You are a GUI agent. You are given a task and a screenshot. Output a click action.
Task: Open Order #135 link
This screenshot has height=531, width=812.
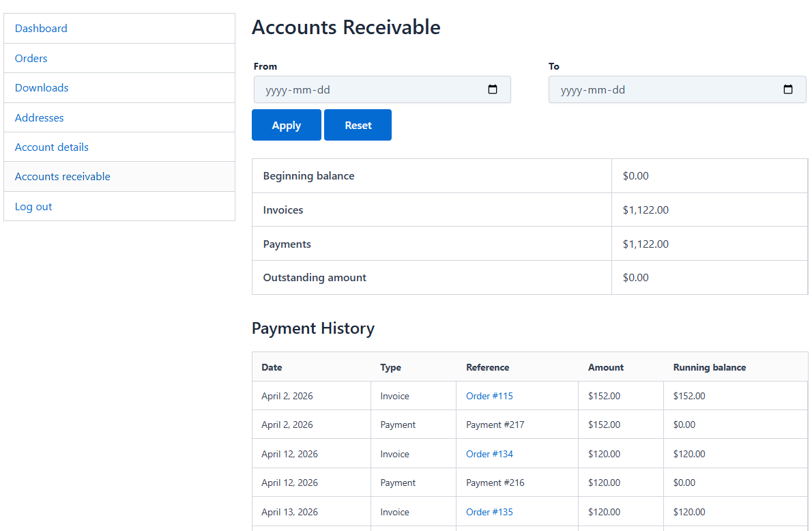[x=489, y=512]
